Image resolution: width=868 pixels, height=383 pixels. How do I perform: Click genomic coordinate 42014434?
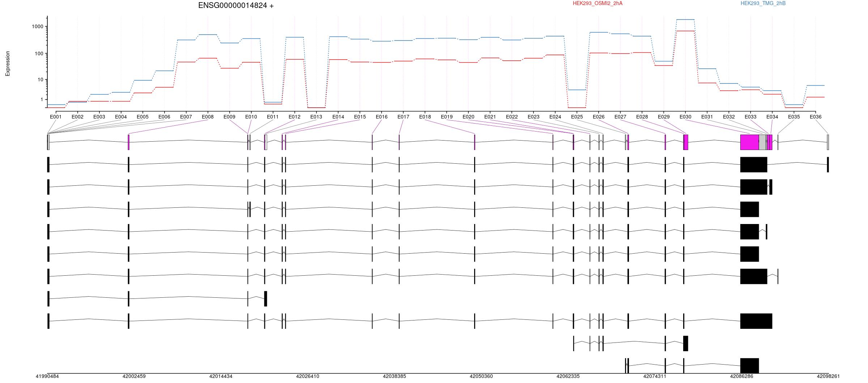click(221, 376)
